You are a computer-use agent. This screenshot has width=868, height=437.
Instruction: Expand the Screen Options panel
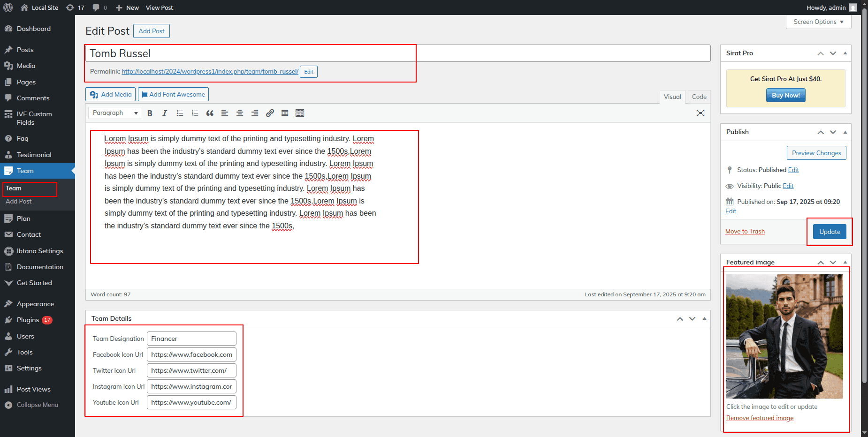coord(818,22)
